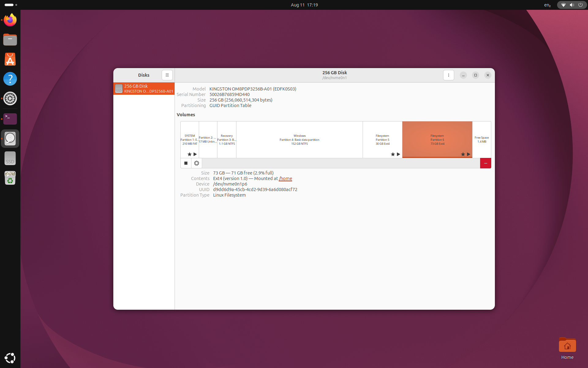This screenshot has height=368, width=588.
Task: Click the GUID Partition Table text
Action: [x=230, y=105]
